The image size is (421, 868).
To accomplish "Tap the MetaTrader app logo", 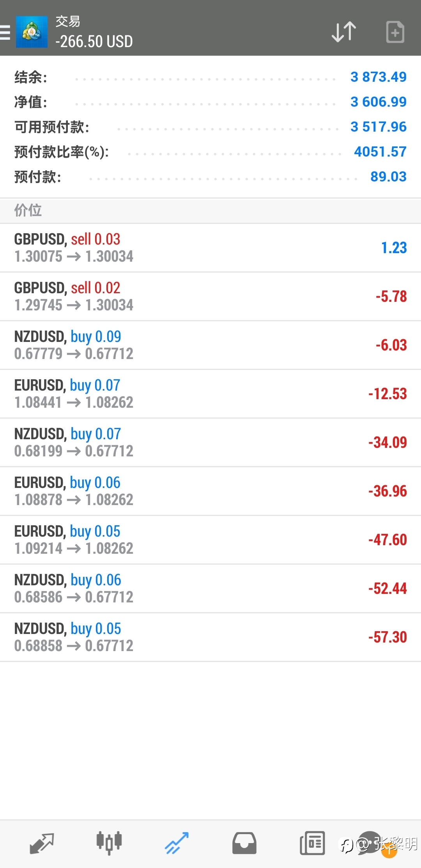I will pos(32,32).
